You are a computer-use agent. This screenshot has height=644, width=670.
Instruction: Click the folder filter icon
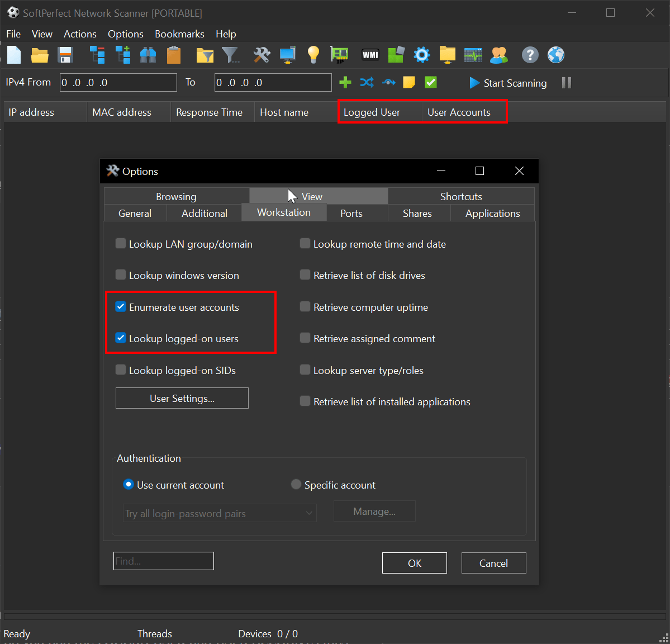[205, 55]
